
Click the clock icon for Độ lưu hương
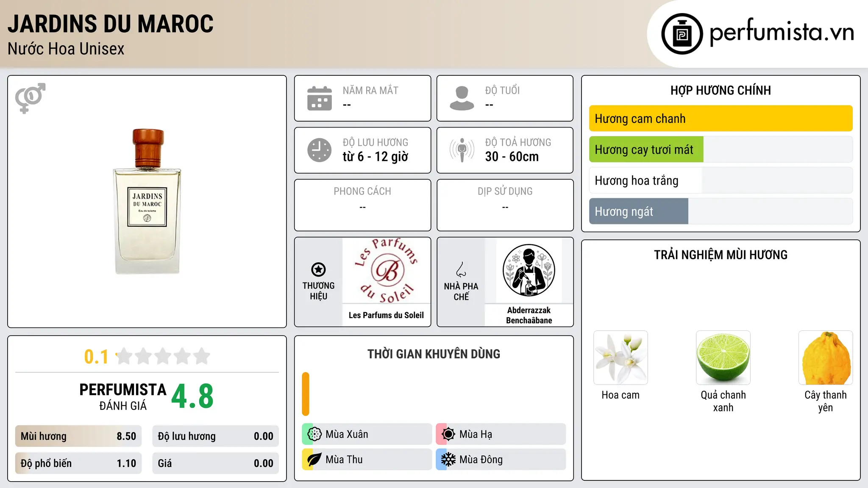coord(320,150)
